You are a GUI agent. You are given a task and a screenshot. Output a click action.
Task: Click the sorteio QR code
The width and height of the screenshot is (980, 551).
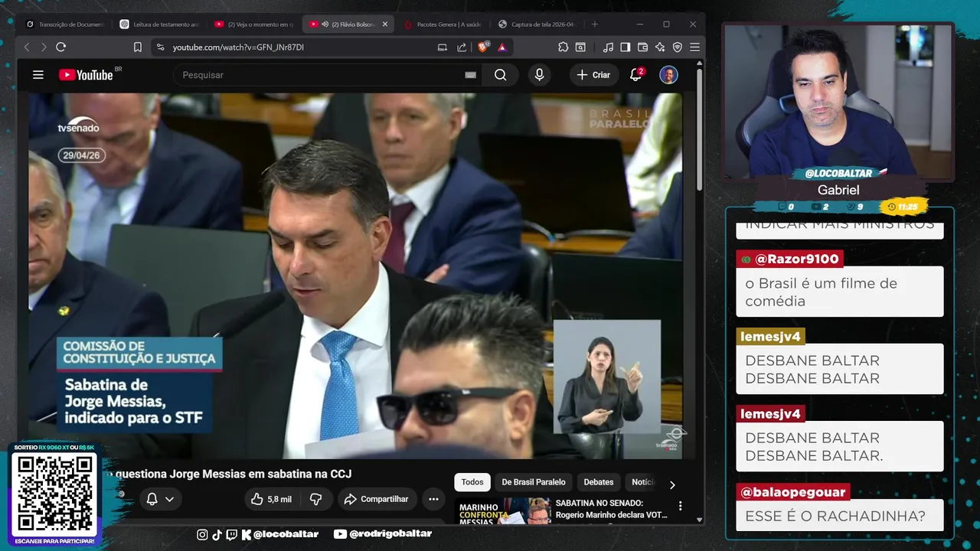[54, 494]
